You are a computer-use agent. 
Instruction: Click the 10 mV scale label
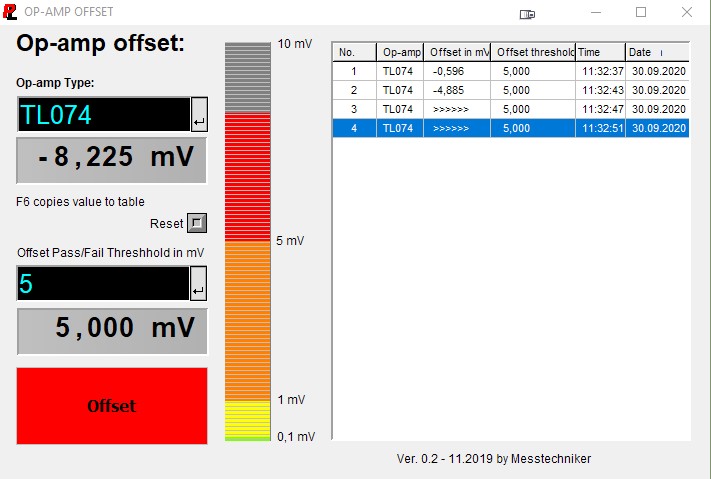pos(295,44)
